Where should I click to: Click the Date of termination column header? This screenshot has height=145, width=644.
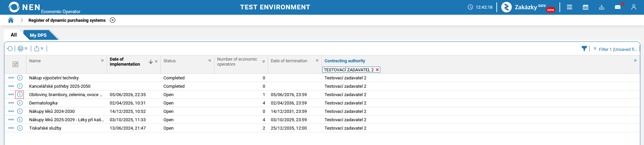289,61
